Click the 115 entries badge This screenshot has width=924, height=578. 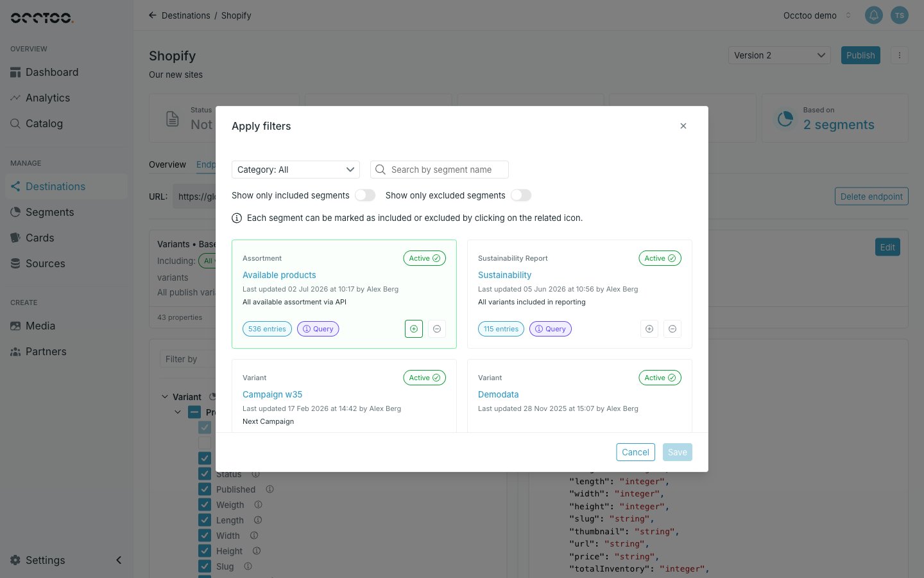pyautogui.click(x=501, y=329)
